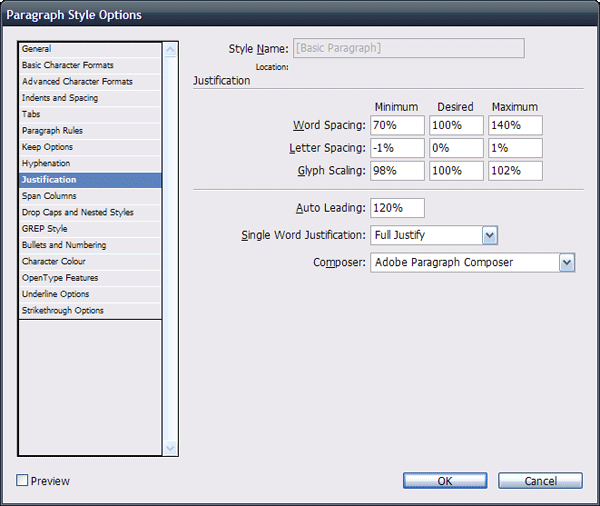This screenshot has height=506, width=600.
Task: Open the Single Word Justification dropdown
Action: coord(490,235)
